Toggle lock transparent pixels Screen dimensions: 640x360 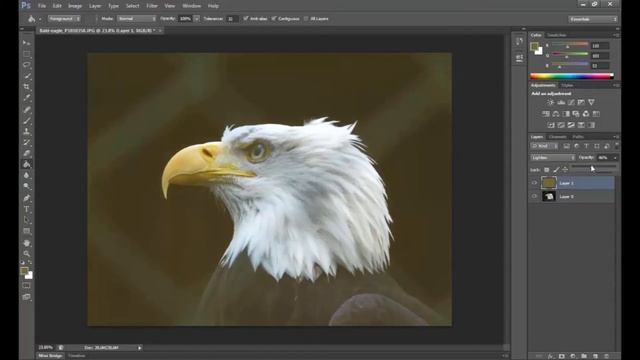547,169
